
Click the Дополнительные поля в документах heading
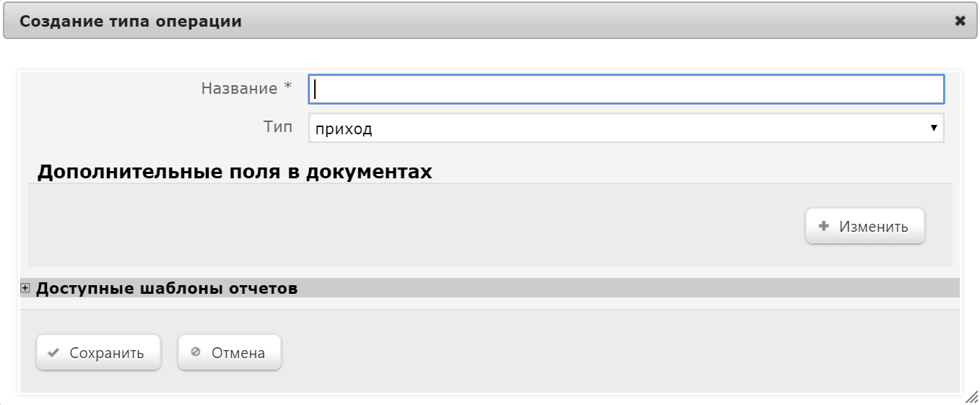pos(235,172)
